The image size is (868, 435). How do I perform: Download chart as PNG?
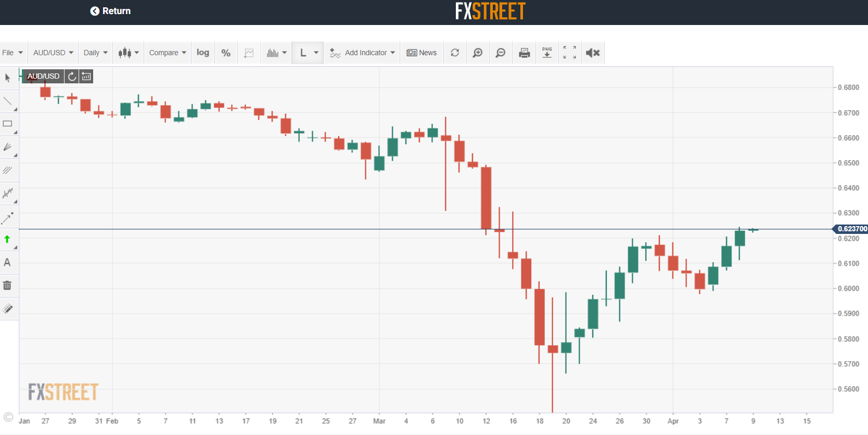coord(547,53)
